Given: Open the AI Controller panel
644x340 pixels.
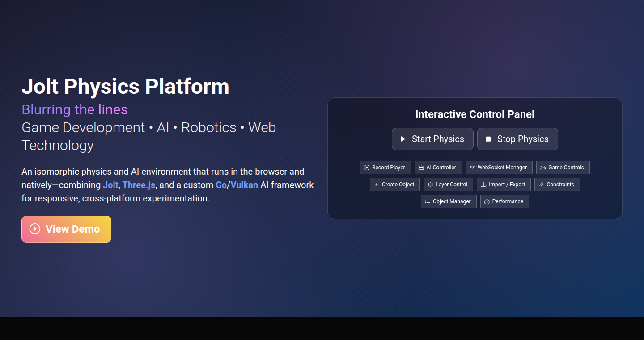Looking at the screenshot, I should [x=438, y=168].
